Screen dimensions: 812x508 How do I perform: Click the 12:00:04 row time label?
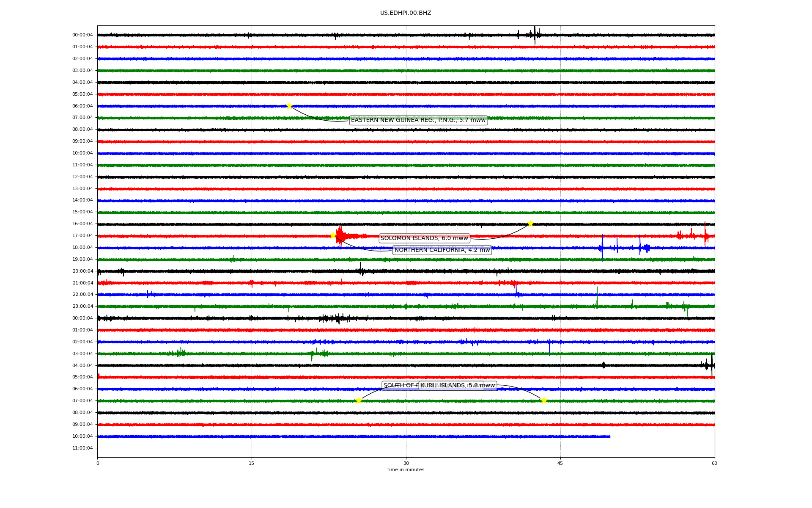[x=82, y=177]
